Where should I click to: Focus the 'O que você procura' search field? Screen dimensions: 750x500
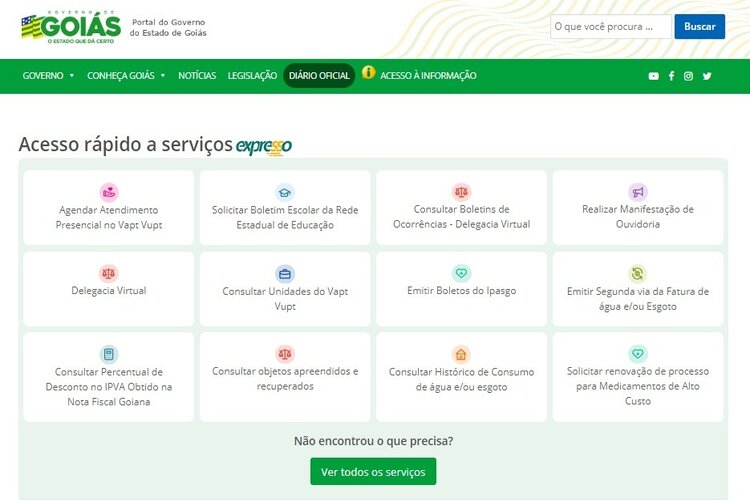pyautogui.click(x=610, y=26)
